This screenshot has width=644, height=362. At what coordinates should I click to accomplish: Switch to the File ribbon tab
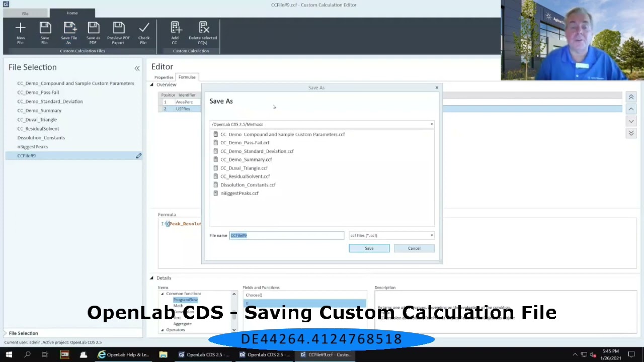(25, 14)
